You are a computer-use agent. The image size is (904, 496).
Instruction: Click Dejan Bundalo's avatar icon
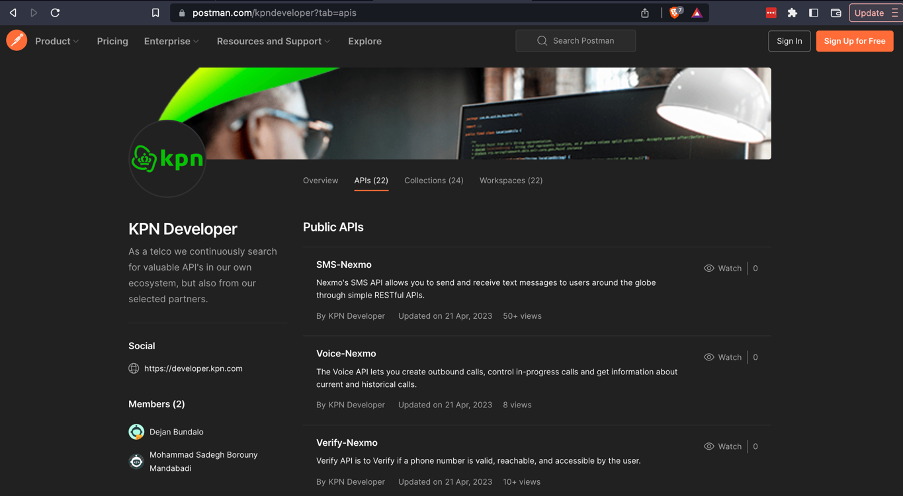coord(136,431)
